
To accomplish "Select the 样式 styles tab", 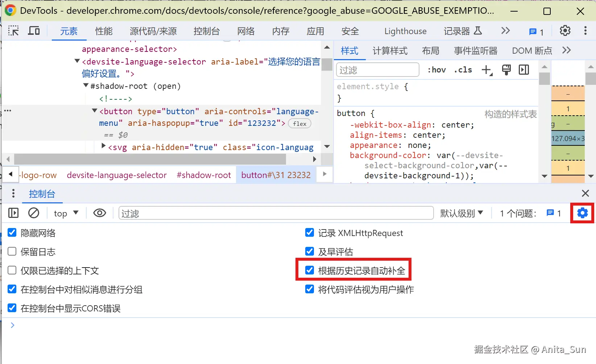I will (x=349, y=51).
